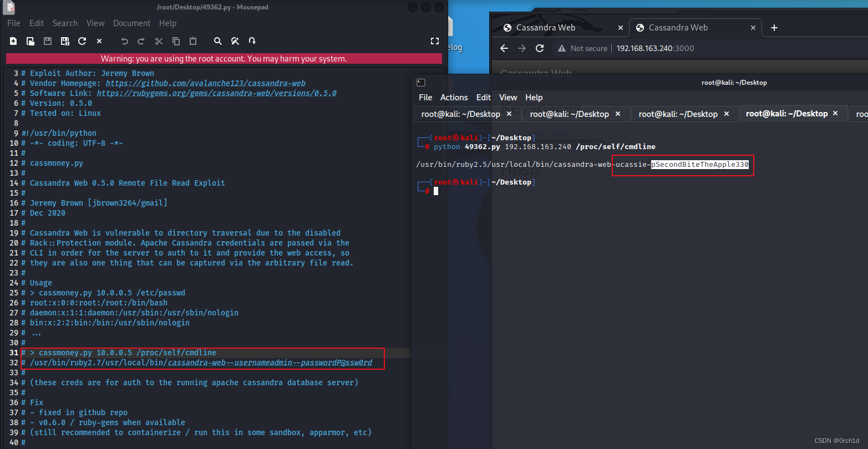This screenshot has height=449, width=868.
Task: Click line 7 Tested on: Linux
Action: pos(61,113)
